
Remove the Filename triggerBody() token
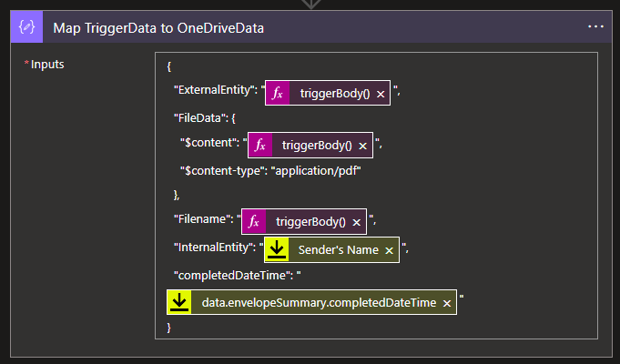pyautogui.click(x=356, y=221)
